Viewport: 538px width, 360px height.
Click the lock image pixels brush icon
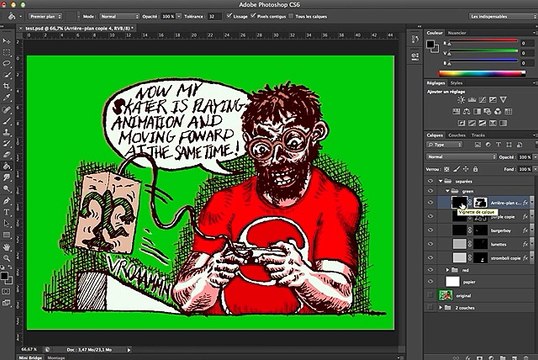point(456,169)
